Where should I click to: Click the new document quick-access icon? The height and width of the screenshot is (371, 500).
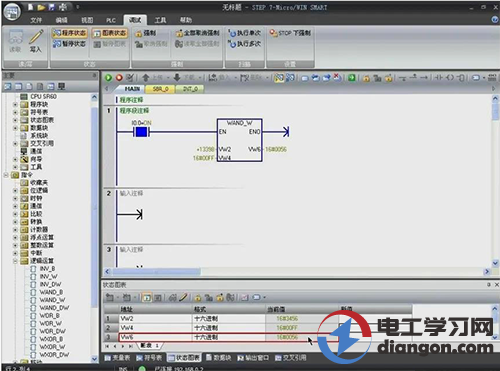[31, 7]
